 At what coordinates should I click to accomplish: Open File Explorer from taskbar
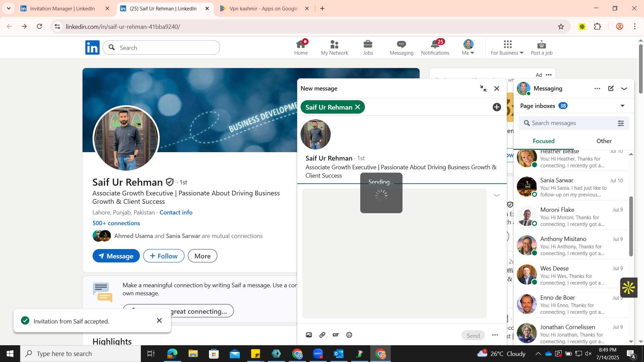[x=193, y=354]
